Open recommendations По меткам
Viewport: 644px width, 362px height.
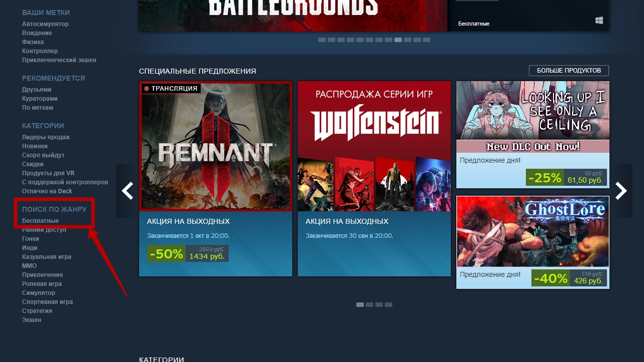click(38, 108)
